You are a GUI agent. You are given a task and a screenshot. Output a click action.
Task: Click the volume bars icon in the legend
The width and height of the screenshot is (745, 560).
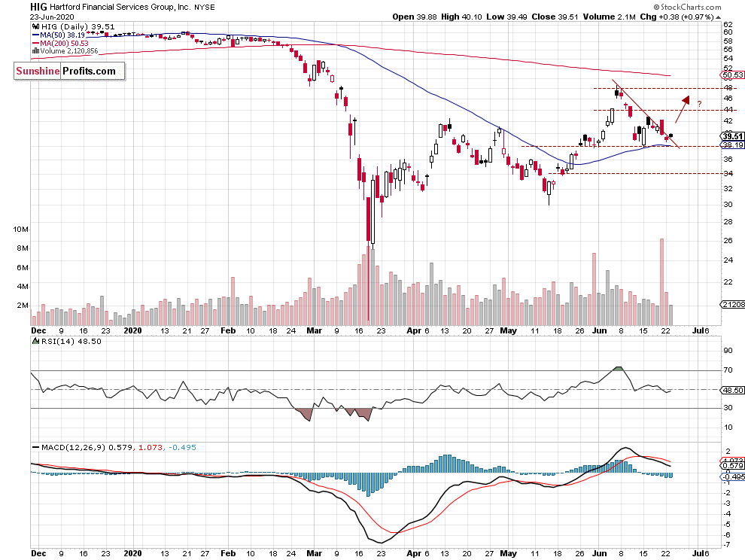pos(35,51)
